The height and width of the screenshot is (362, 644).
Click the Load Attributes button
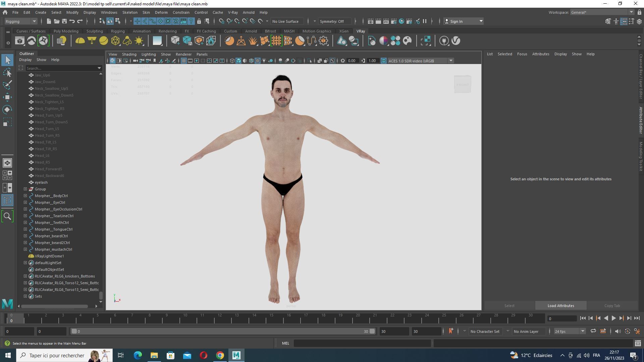[560, 306]
